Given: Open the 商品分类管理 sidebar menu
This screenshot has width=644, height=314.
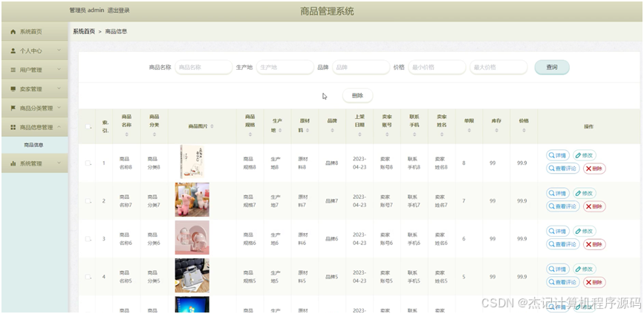Looking at the screenshot, I should point(34,108).
